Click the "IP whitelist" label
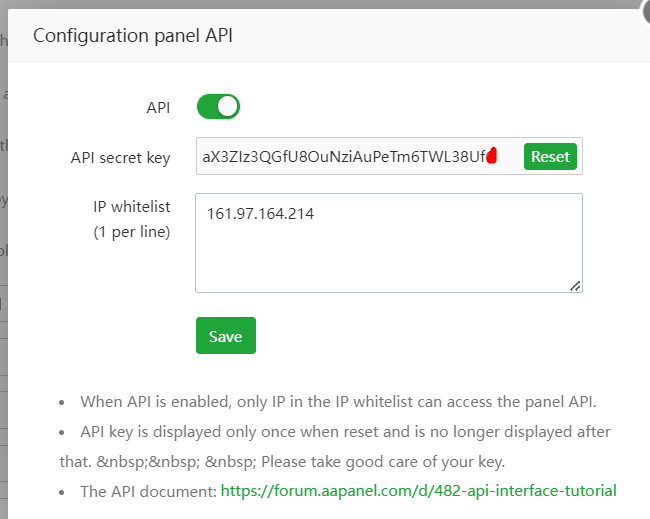This screenshot has height=519, width=650. [131, 207]
